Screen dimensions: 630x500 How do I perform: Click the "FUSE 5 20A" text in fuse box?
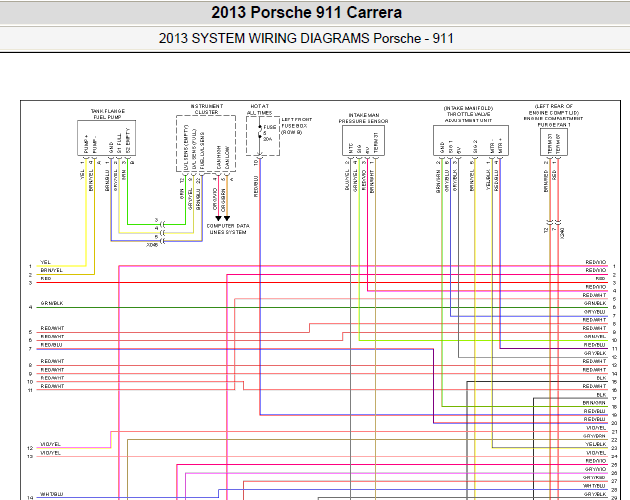pos(269,133)
